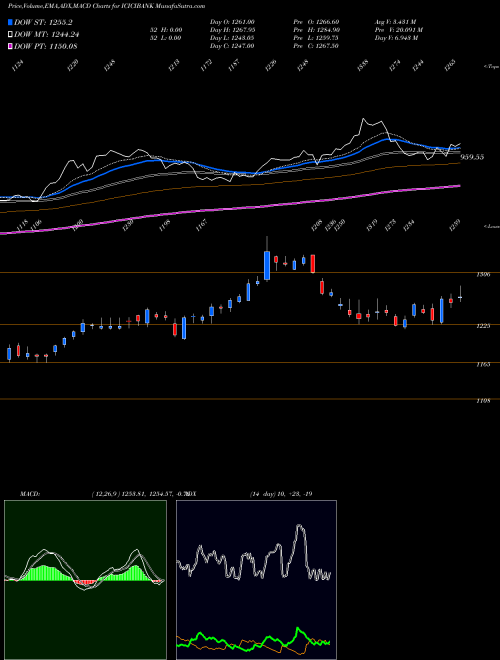Click the chart title mentioning ICICIBANK MunafaSutra.com
The width and height of the screenshot is (500, 660).
coord(106,6)
